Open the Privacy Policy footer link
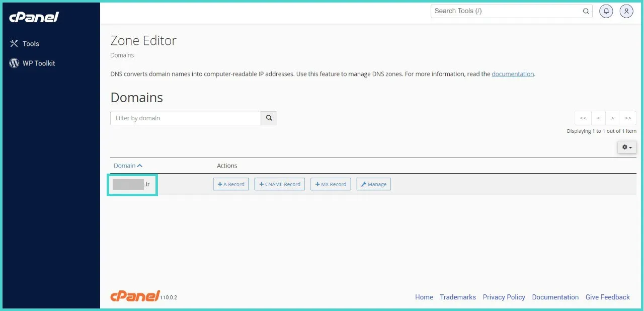The height and width of the screenshot is (311, 644). pyautogui.click(x=504, y=297)
